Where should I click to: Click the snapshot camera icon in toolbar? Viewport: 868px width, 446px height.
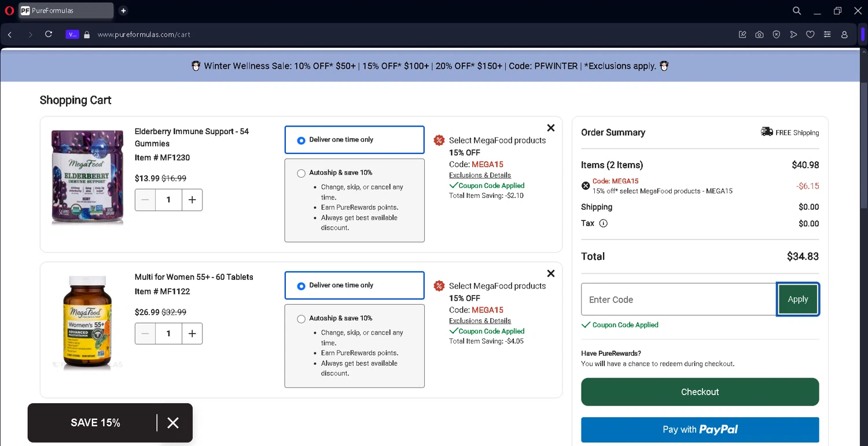pos(759,35)
